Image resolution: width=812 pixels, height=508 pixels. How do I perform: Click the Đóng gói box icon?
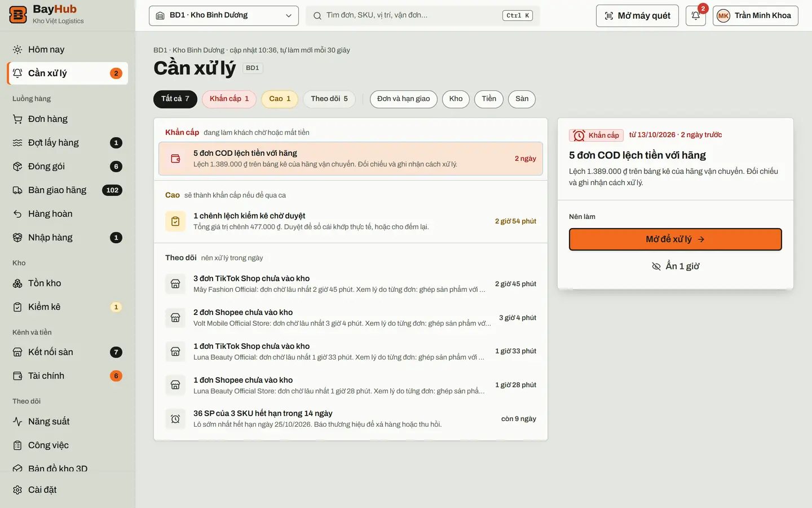click(17, 167)
